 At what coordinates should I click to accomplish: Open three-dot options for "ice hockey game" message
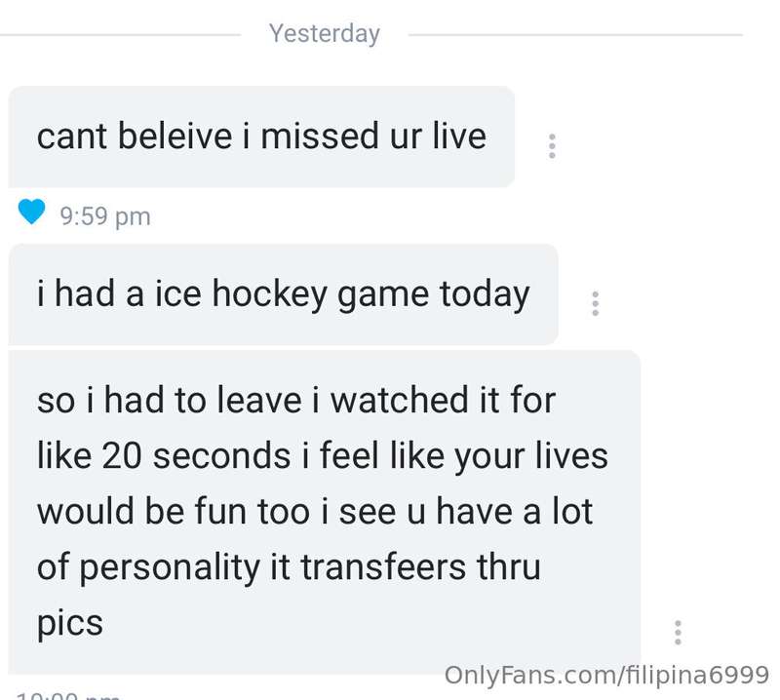point(595,303)
